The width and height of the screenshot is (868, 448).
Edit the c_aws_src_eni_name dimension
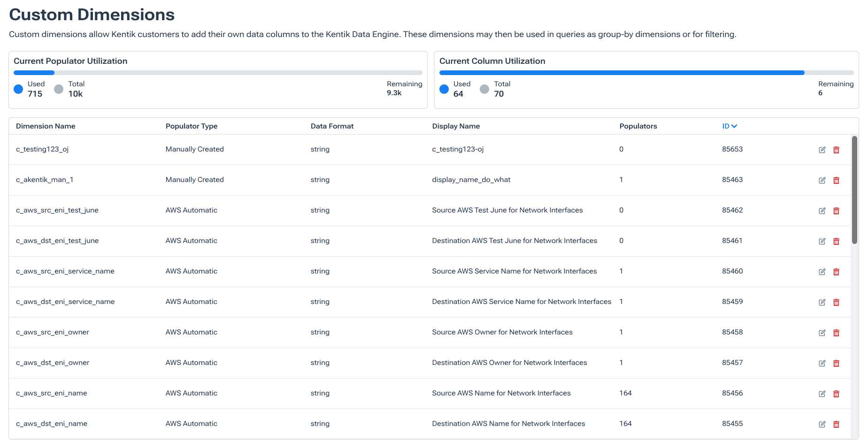(822, 394)
